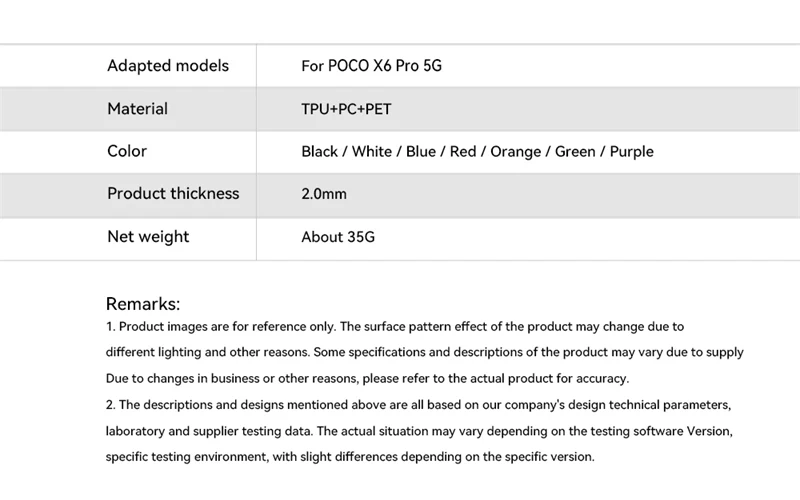
Task: Click the word "Orange" in the color list
Action: point(516,152)
